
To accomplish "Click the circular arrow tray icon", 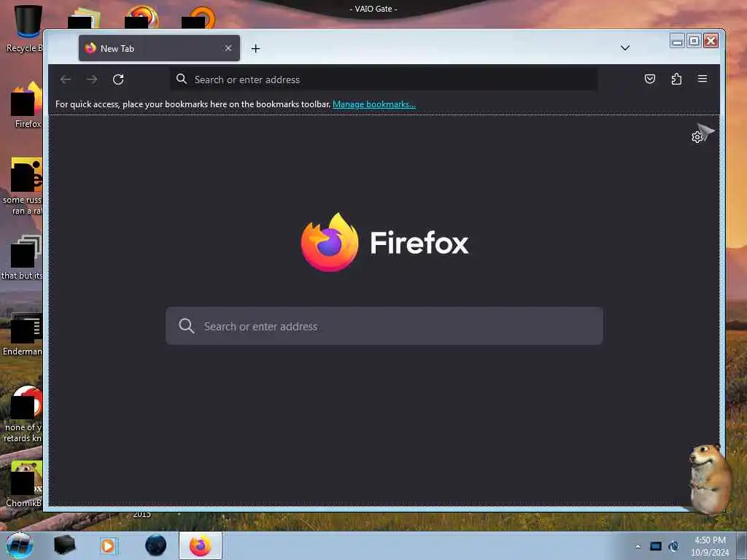I will pos(673,546).
